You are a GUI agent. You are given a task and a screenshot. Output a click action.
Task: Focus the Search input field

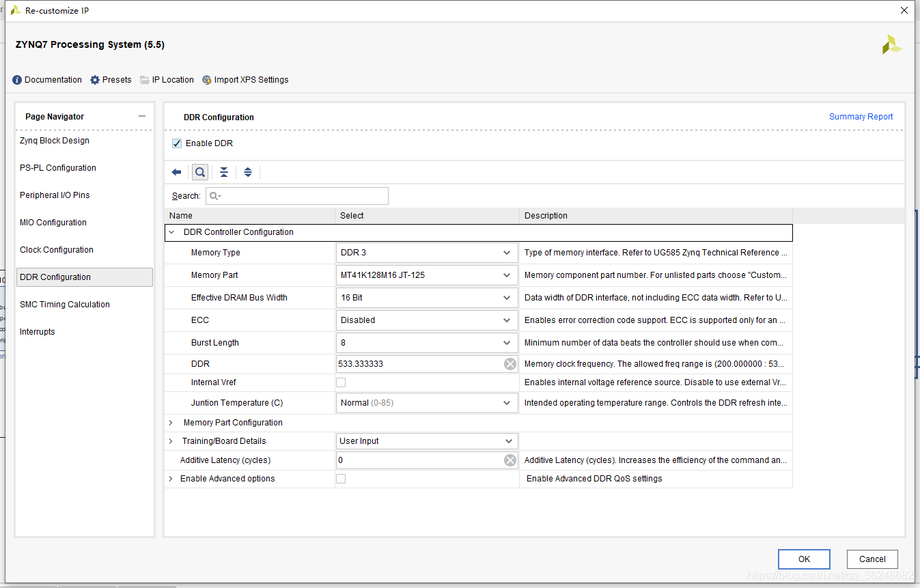pyautogui.click(x=297, y=196)
